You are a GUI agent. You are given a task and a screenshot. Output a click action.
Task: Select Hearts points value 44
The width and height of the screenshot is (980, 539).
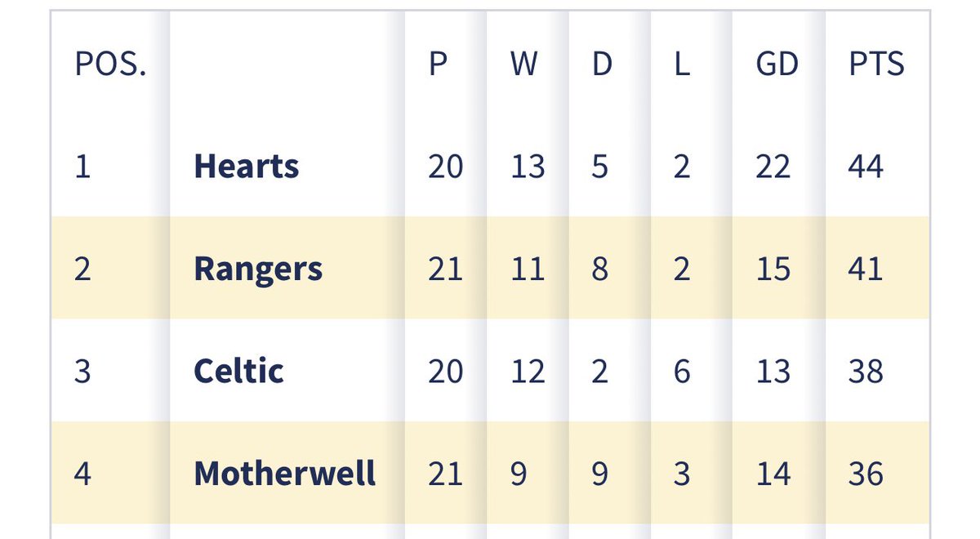[866, 167]
